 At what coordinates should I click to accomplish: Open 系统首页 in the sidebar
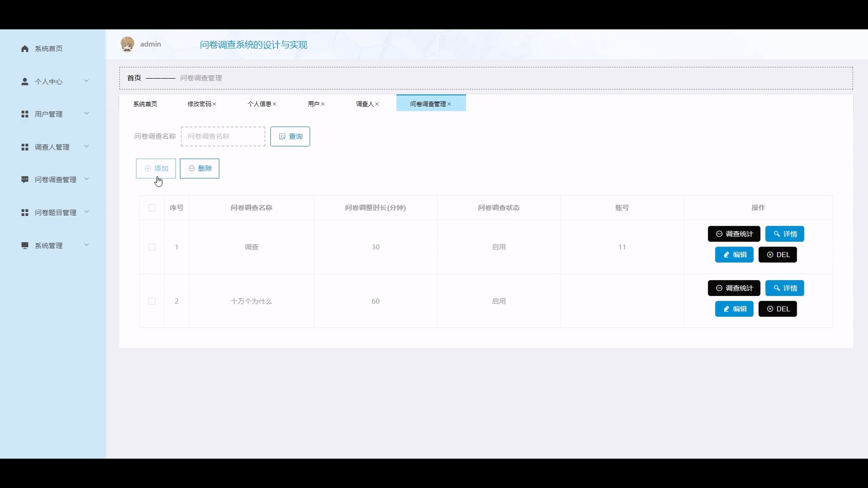click(x=49, y=49)
